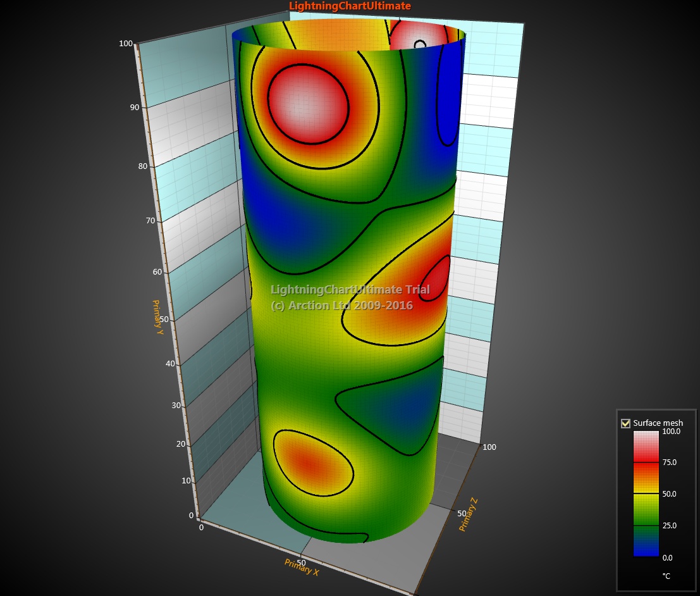Click the red-white band of the legend palette
This screenshot has width=700, height=596.
pyautogui.click(x=646, y=446)
